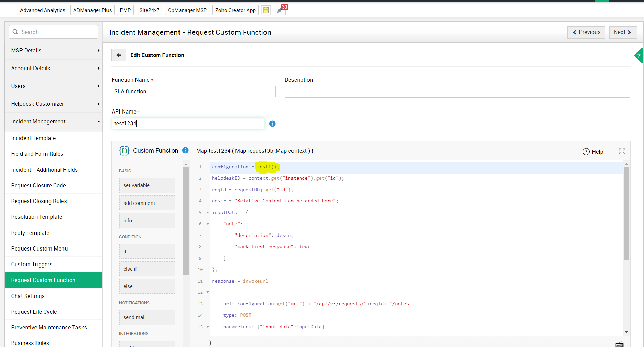Go to the Next page
This screenshot has width=644, height=347.
pos(622,32)
